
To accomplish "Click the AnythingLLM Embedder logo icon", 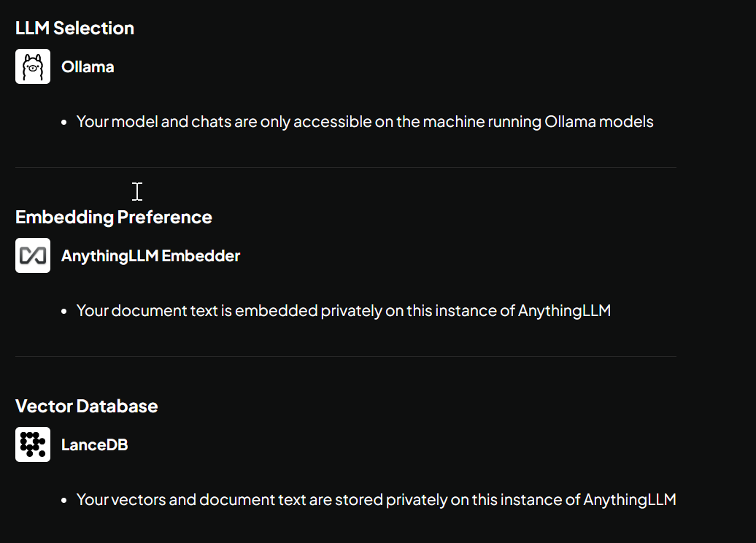I will [33, 255].
